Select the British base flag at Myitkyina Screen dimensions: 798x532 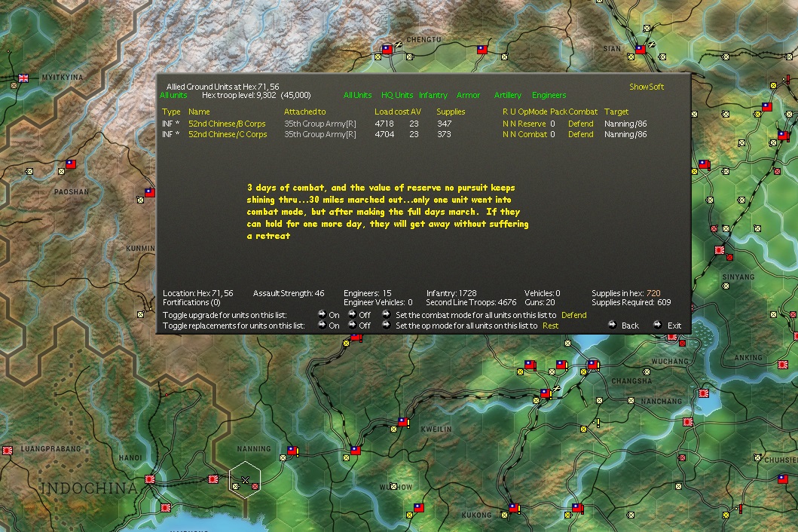click(x=23, y=78)
